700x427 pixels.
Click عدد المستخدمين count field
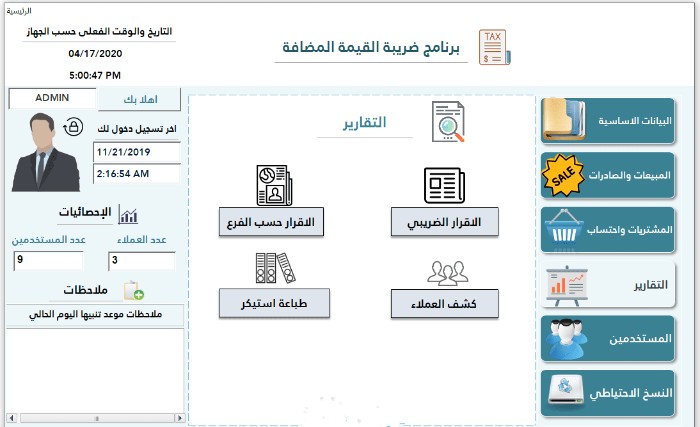pos(48,260)
